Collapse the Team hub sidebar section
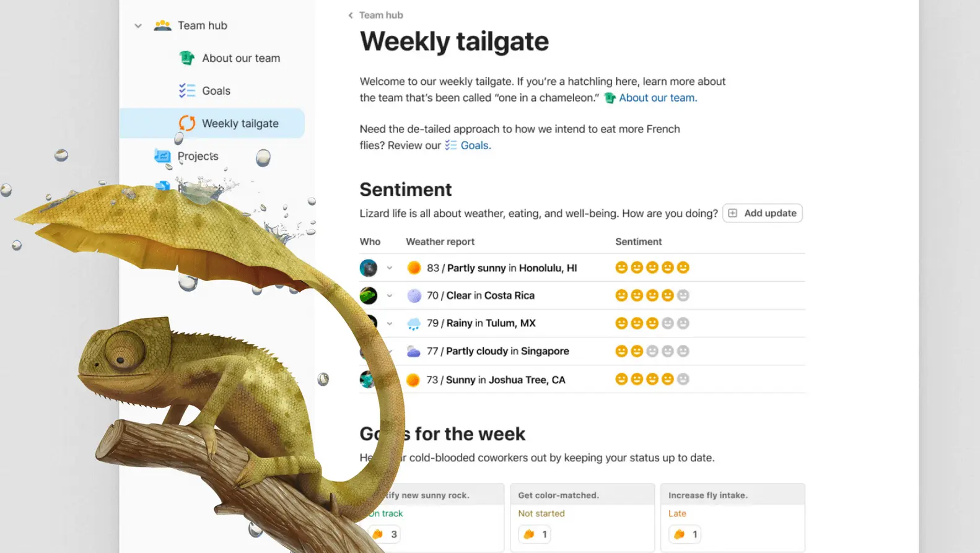Image resolution: width=980 pixels, height=553 pixels. click(x=138, y=26)
